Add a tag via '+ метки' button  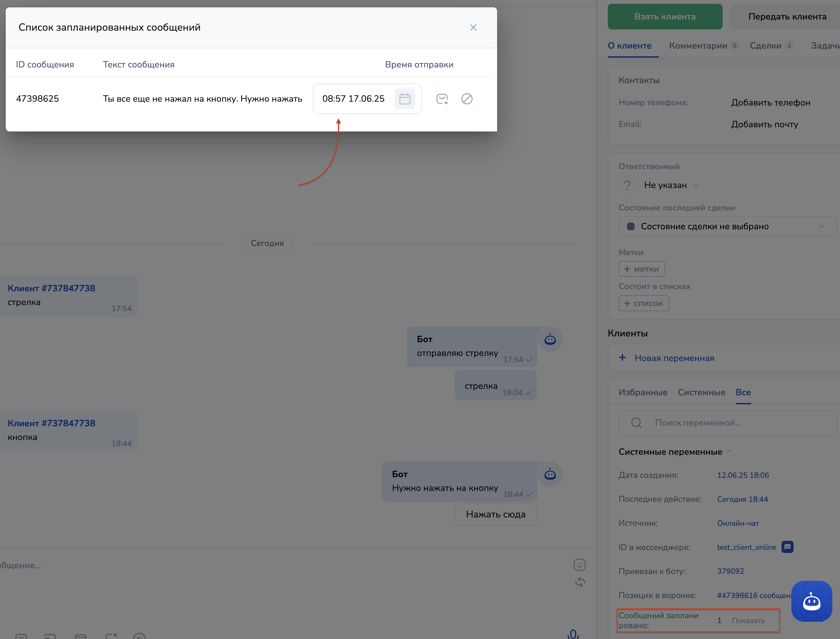point(641,269)
